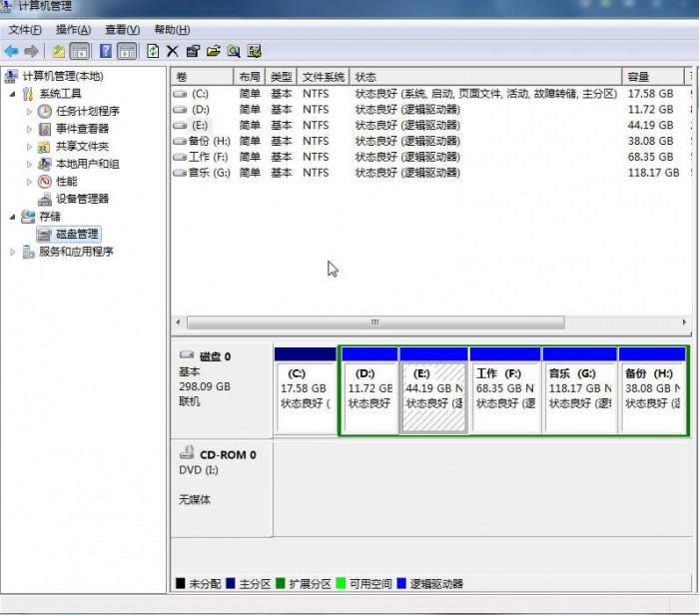Click the Help question mark toolbar icon
Viewport: 700px width, 616px height.
point(105,50)
